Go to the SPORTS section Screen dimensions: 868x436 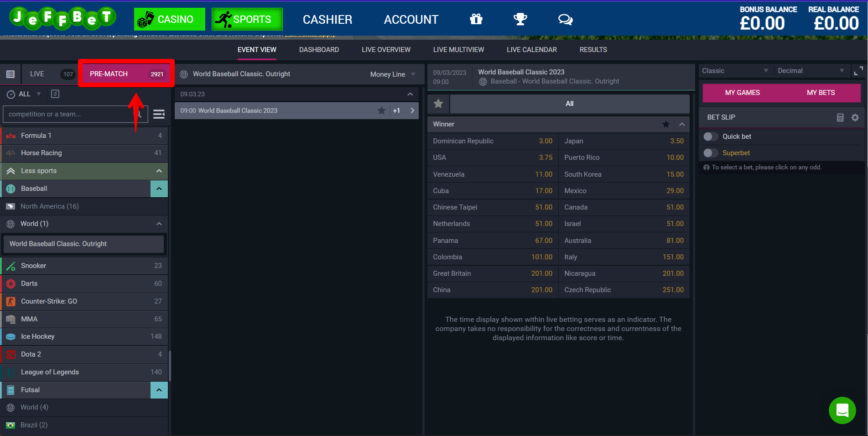click(247, 19)
